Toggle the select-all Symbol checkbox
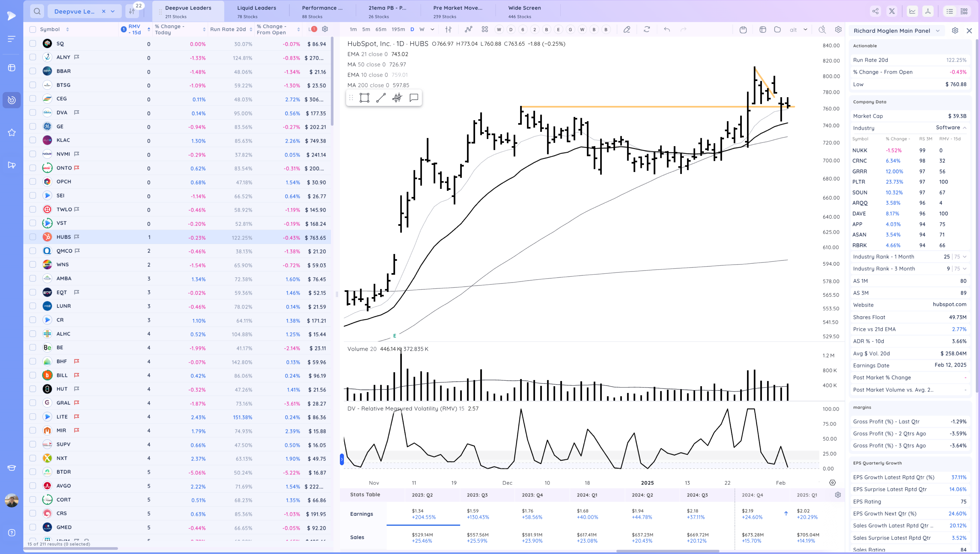 [33, 29]
